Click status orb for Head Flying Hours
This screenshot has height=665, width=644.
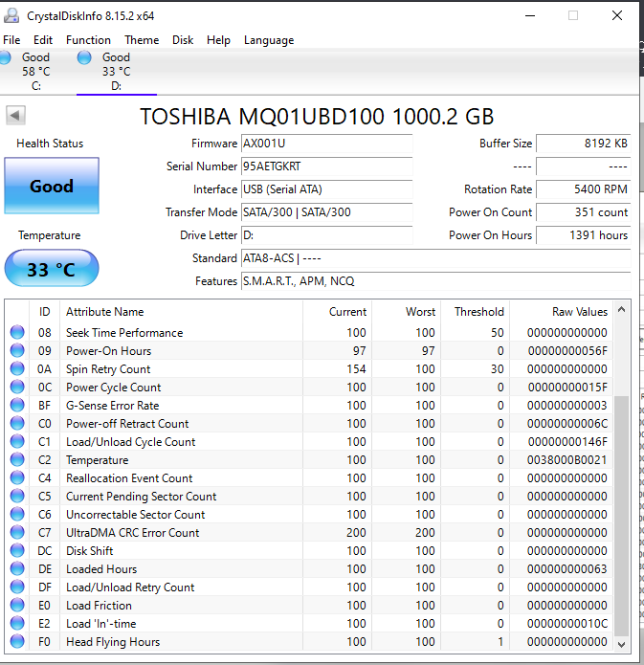coord(17,642)
